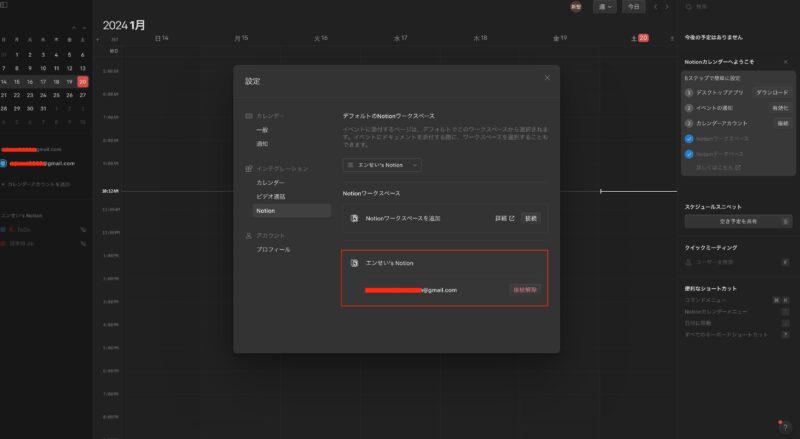Select date 9 in mini calendar
The width and height of the screenshot is (800, 439).
tap(30, 68)
